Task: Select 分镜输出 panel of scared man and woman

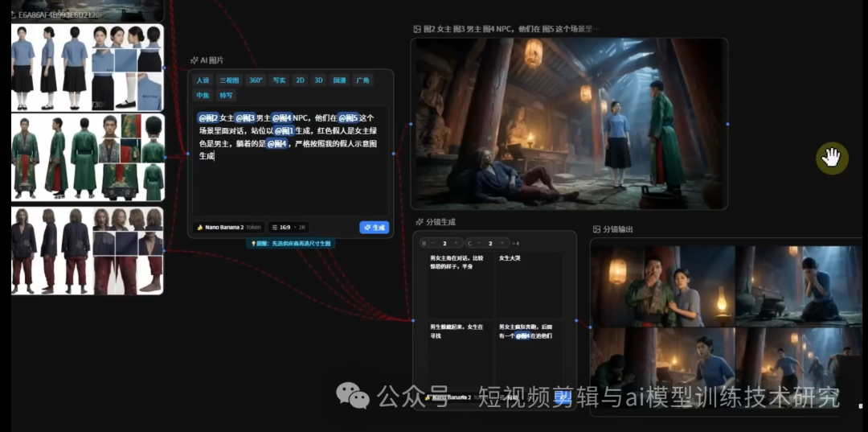Action: [662, 286]
